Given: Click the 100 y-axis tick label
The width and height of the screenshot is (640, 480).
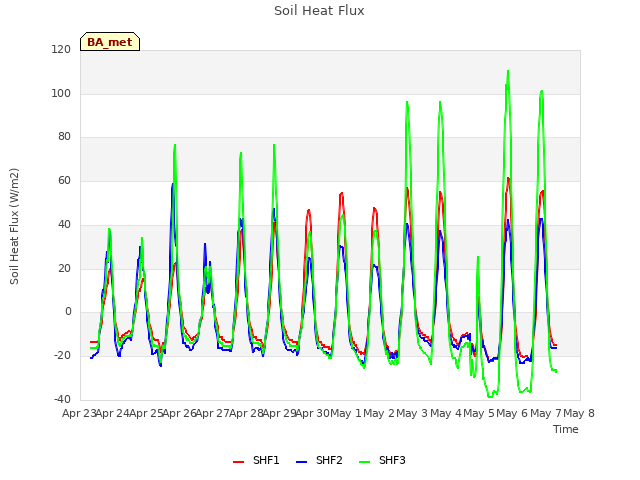Looking at the screenshot, I should (x=61, y=93).
